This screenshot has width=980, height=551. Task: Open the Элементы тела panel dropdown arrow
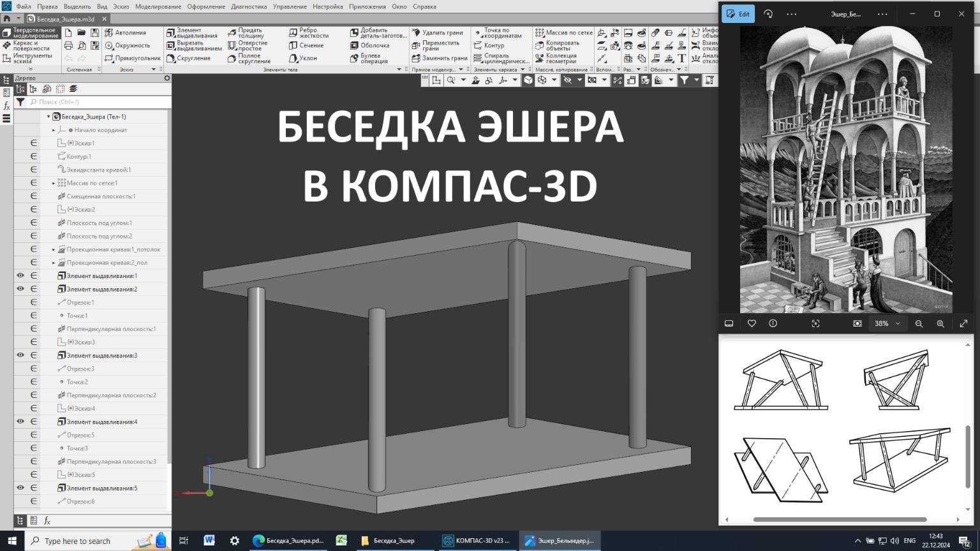pos(399,70)
